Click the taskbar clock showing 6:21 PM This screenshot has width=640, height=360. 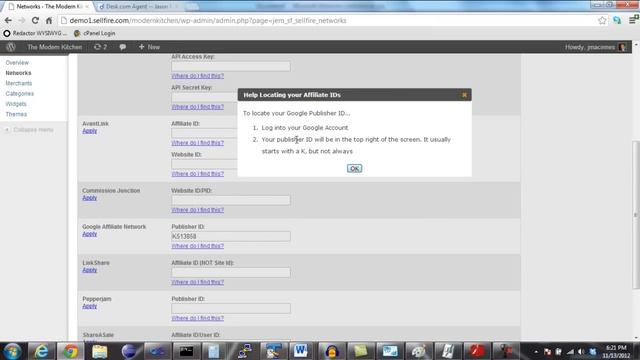coord(616,351)
